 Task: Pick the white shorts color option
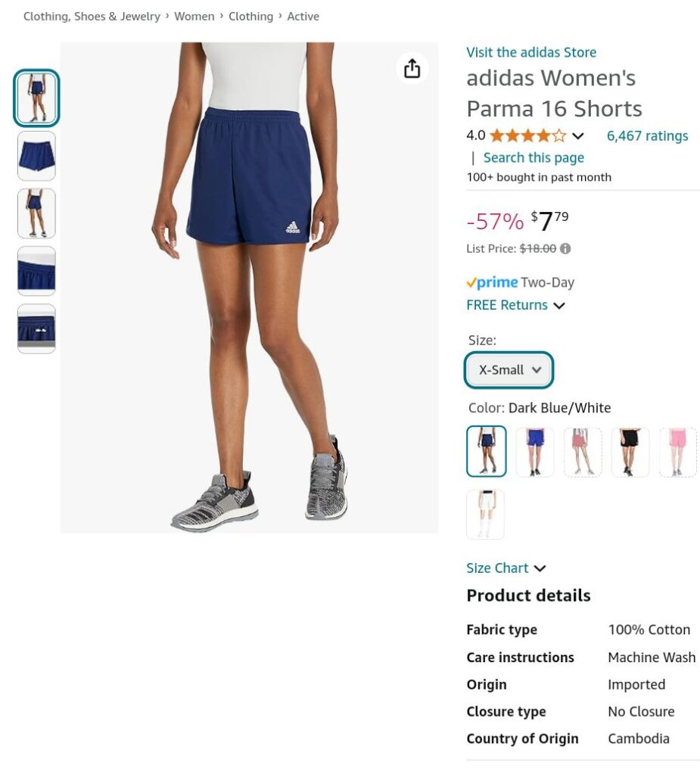485,514
